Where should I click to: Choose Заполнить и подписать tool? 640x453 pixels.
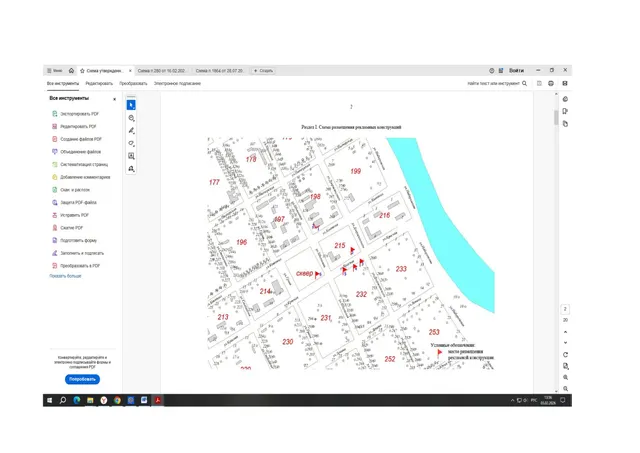(x=78, y=253)
